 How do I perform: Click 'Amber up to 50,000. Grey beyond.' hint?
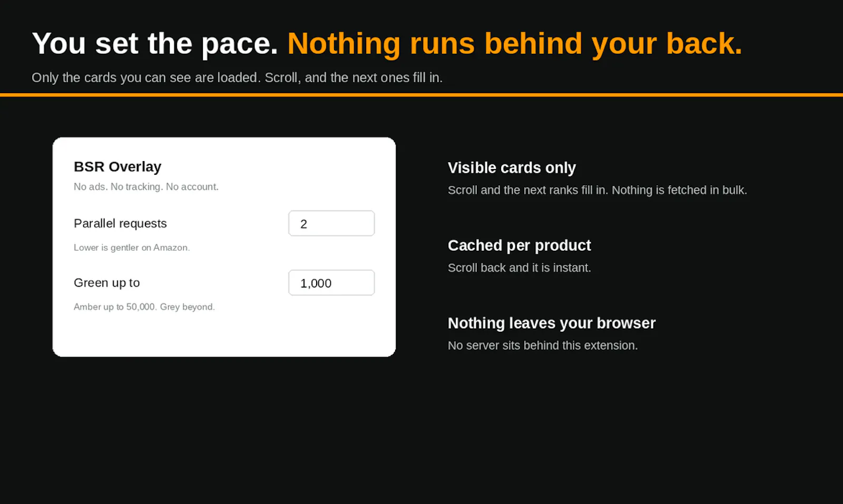click(x=144, y=307)
